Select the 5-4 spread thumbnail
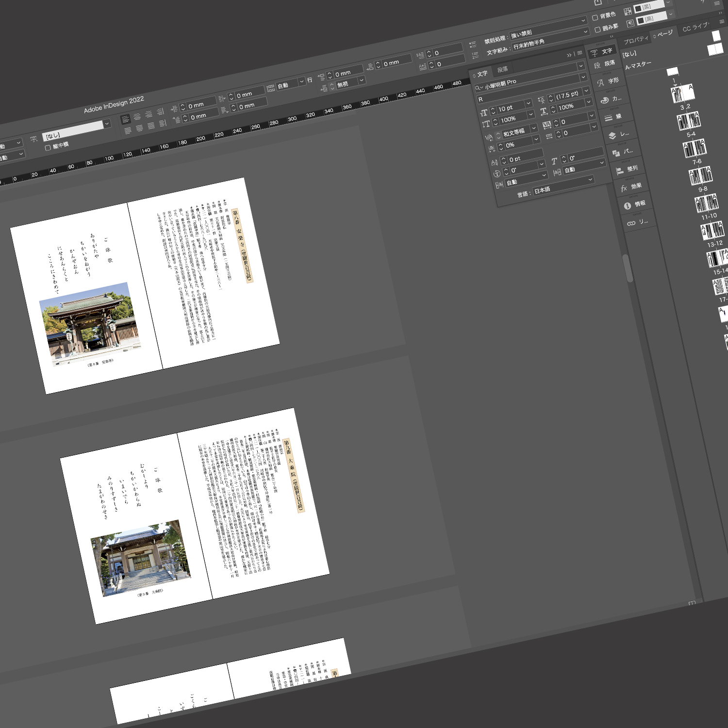The width and height of the screenshot is (728, 728). pos(689,120)
